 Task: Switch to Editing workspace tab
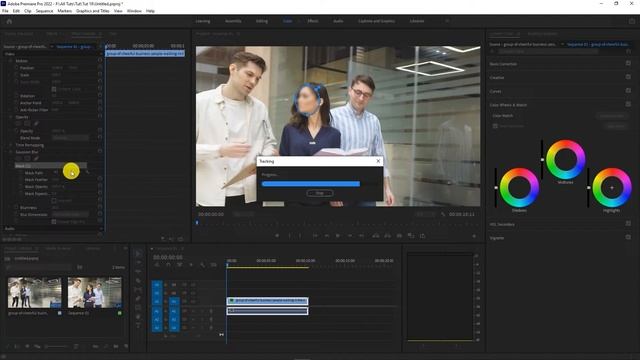pyautogui.click(x=262, y=21)
